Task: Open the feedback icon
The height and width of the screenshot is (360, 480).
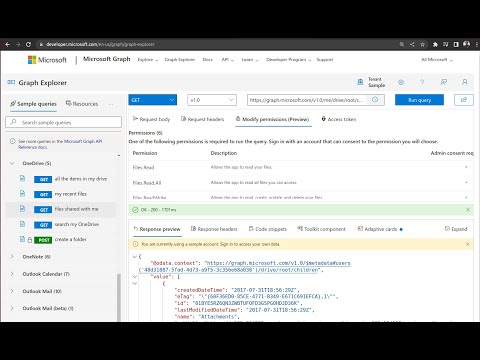Action: [x=443, y=82]
